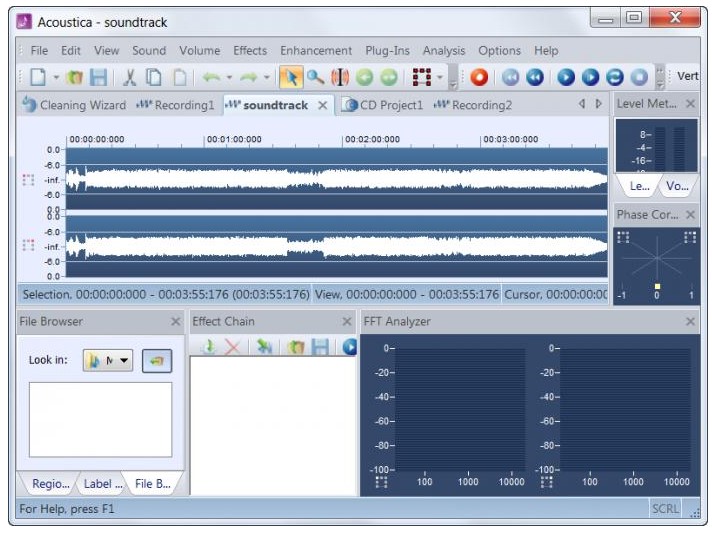
Task: Open the toolbar overflow options after region tool
Action: pyautogui.click(x=453, y=78)
